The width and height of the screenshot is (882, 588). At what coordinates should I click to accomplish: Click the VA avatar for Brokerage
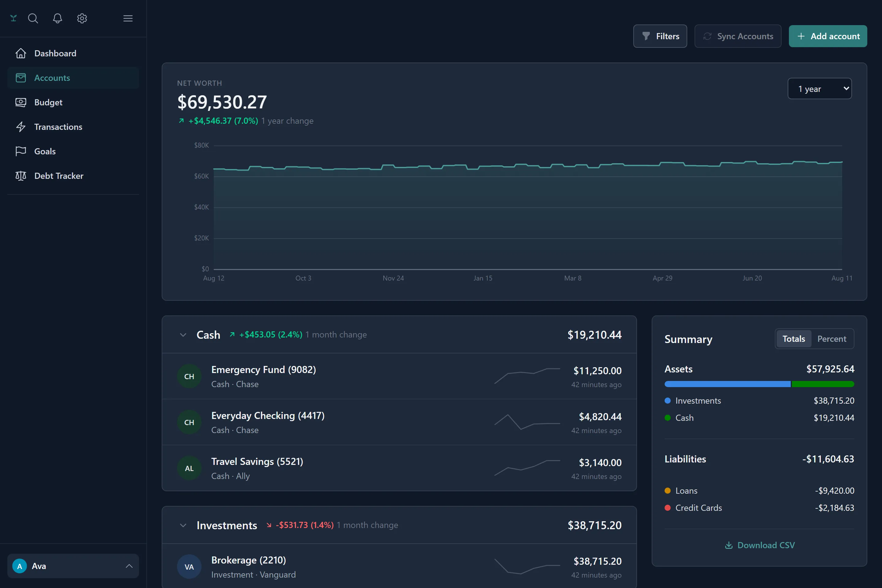[189, 567]
